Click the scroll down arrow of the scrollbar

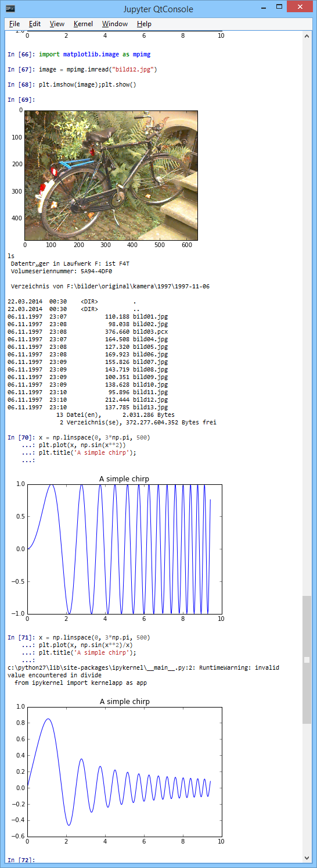(307, 858)
